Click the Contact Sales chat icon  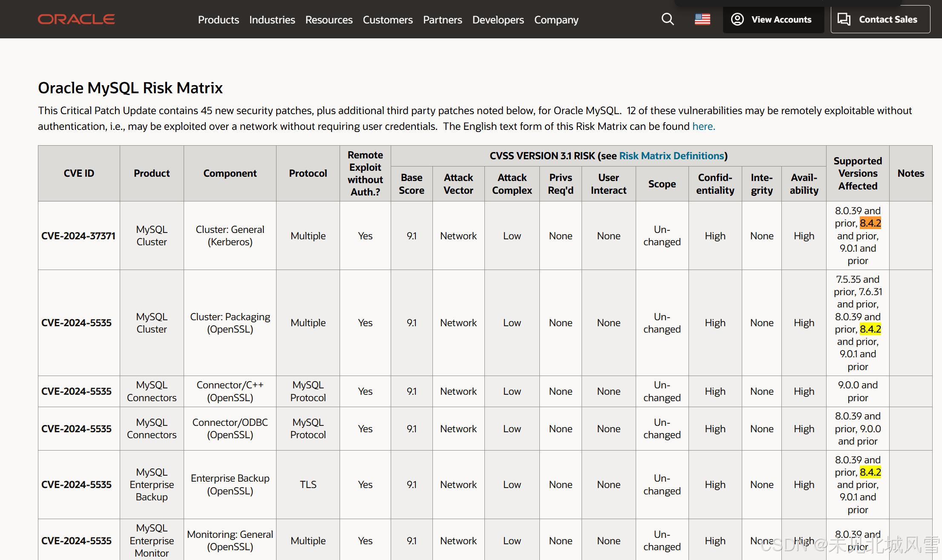tap(844, 20)
